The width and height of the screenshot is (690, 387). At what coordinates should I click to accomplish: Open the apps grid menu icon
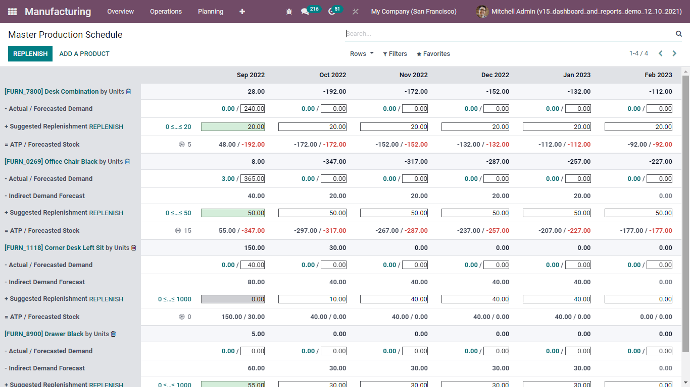click(x=12, y=12)
